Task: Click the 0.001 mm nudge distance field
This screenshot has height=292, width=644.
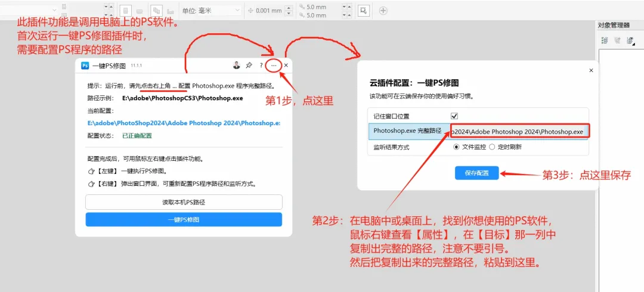Action: 268,11
